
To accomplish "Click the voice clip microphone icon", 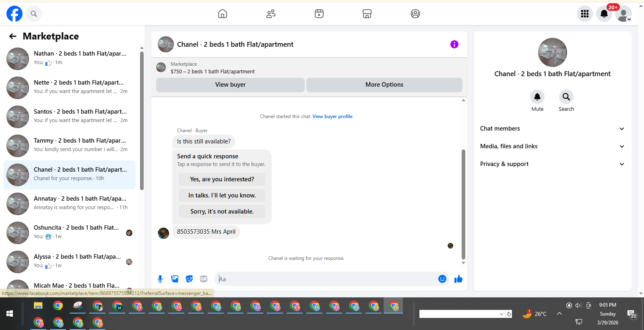I will (160, 279).
